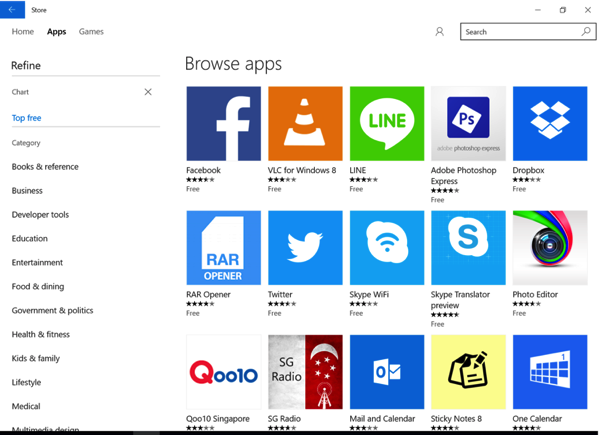599x435 pixels.
Task: Click the Twitter app name text
Action: click(x=280, y=294)
